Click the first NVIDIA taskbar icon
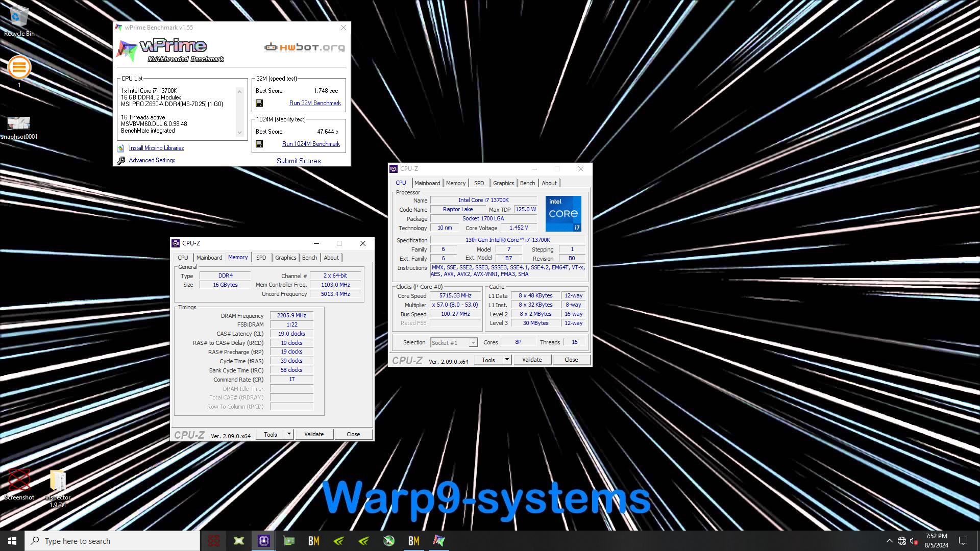Image resolution: width=980 pixels, height=551 pixels. [x=339, y=541]
